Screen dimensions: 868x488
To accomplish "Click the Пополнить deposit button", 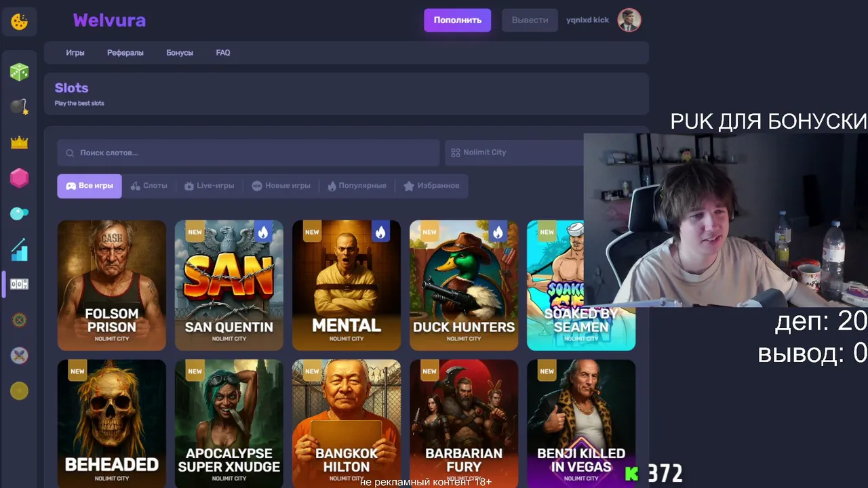I will 458,20.
